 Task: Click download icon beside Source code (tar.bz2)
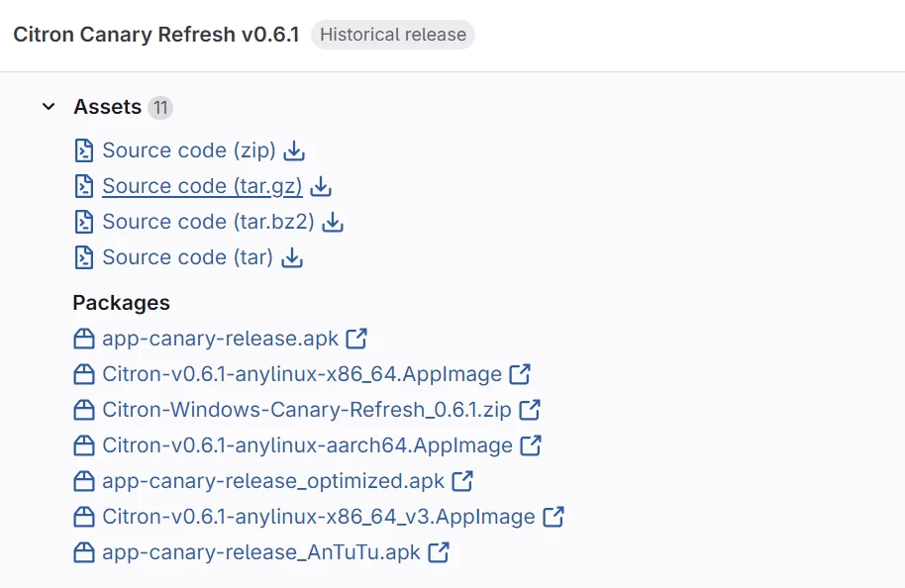(x=334, y=223)
